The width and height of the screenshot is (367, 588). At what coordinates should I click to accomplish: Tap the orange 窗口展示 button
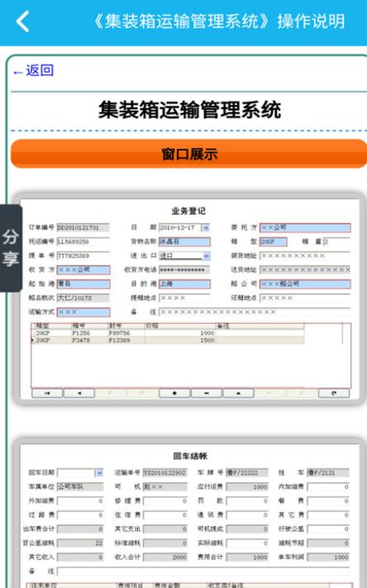189,154
